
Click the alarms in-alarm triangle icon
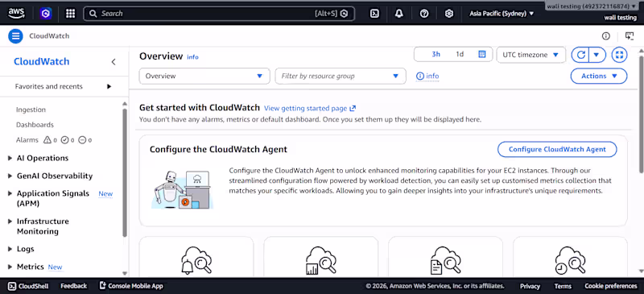click(x=47, y=140)
